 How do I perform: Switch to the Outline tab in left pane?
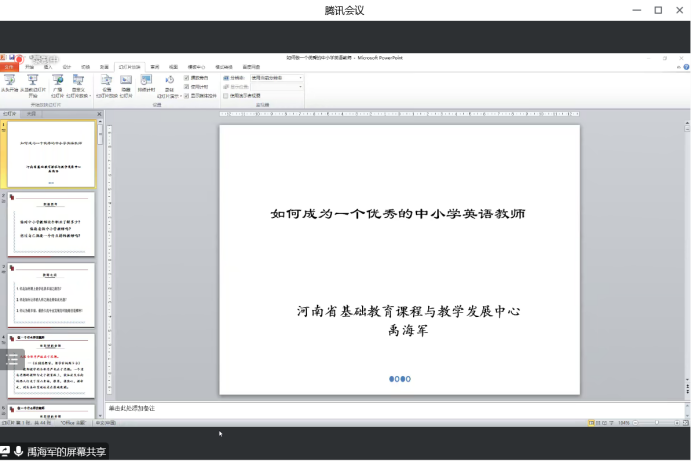(28, 115)
